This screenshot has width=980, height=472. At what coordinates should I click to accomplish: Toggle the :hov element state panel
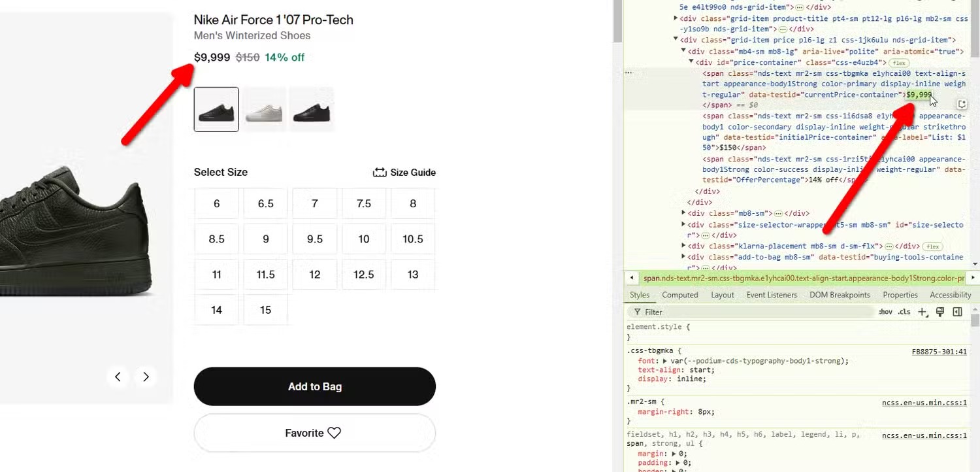885,312
